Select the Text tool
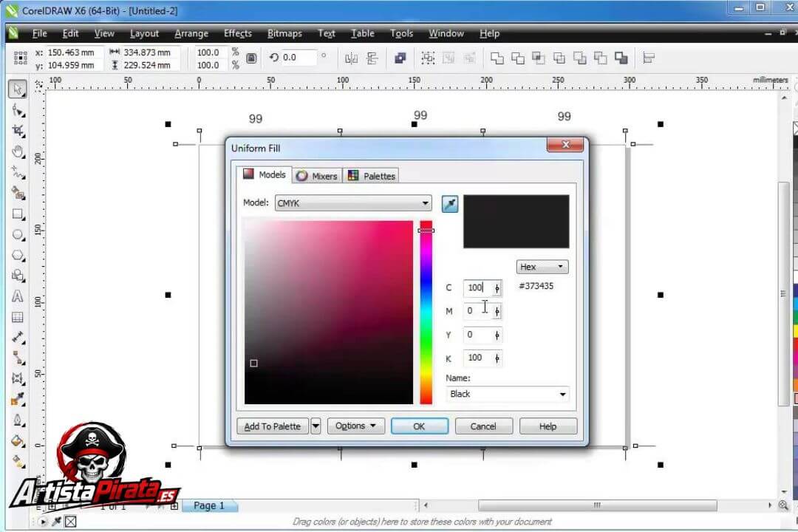The image size is (798, 532). pos(18,296)
